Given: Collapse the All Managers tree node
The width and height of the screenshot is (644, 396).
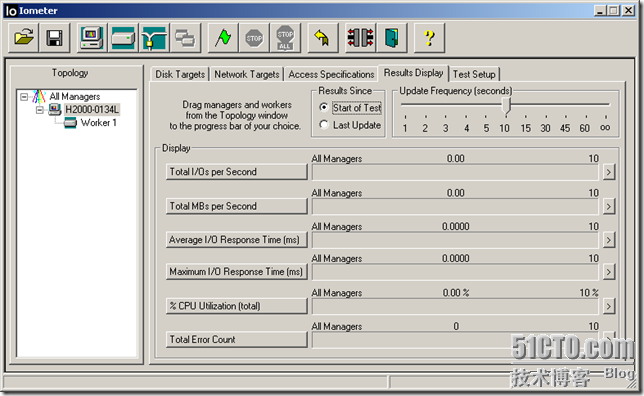Looking at the screenshot, I should (x=24, y=97).
